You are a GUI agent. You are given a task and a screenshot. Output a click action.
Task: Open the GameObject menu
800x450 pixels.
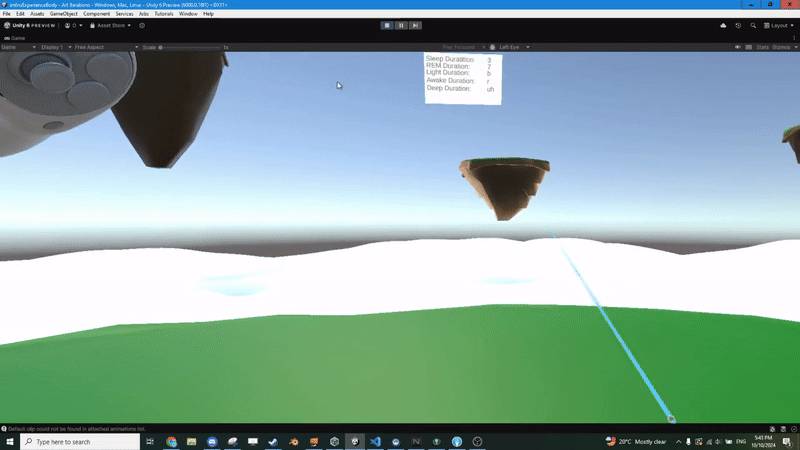pyautogui.click(x=63, y=14)
